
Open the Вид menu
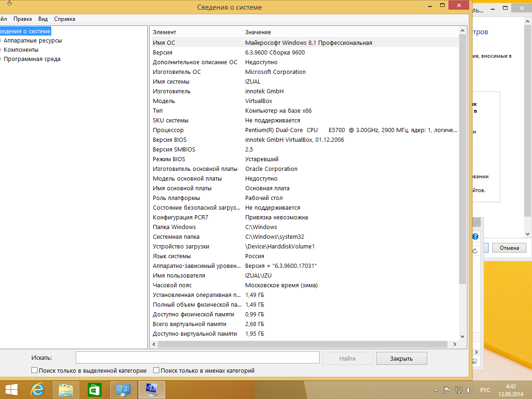coord(43,19)
